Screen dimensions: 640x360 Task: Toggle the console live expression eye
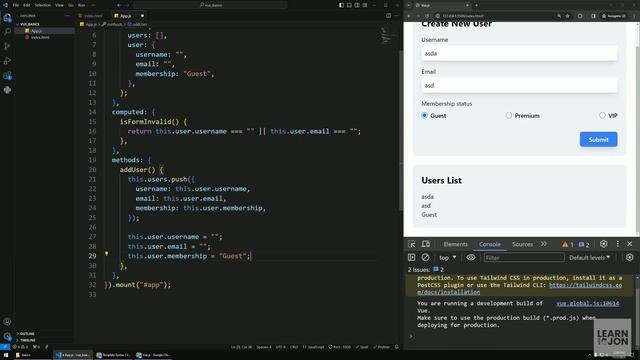point(471,258)
